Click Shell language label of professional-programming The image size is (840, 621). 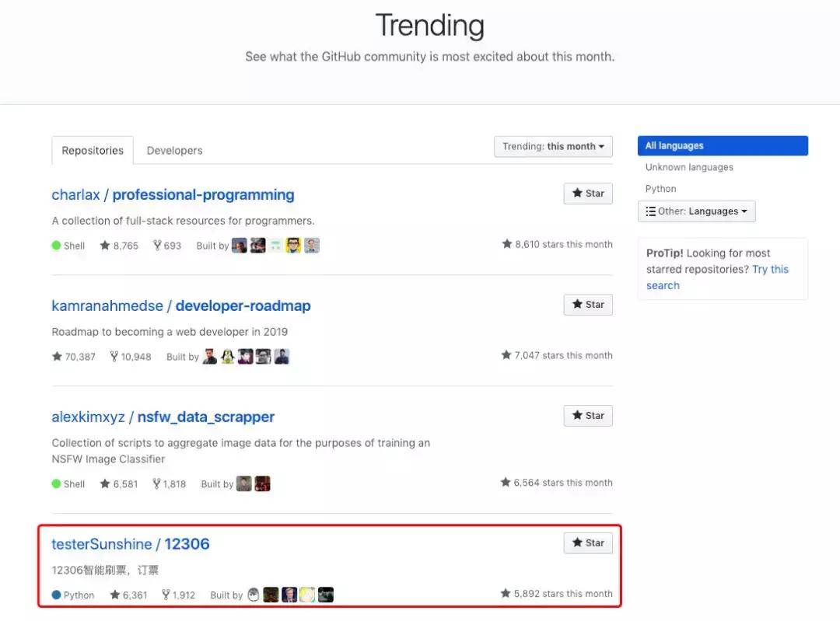pyautogui.click(x=68, y=246)
